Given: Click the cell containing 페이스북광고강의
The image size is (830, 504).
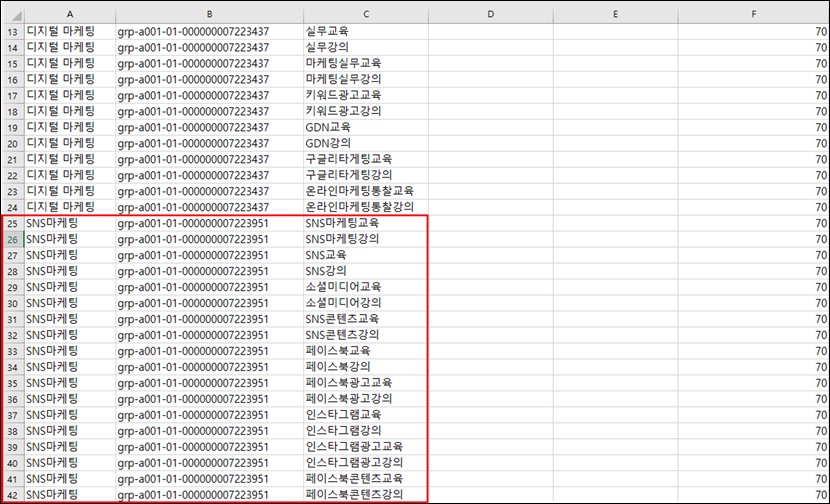Looking at the screenshot, I should point(366,399).
